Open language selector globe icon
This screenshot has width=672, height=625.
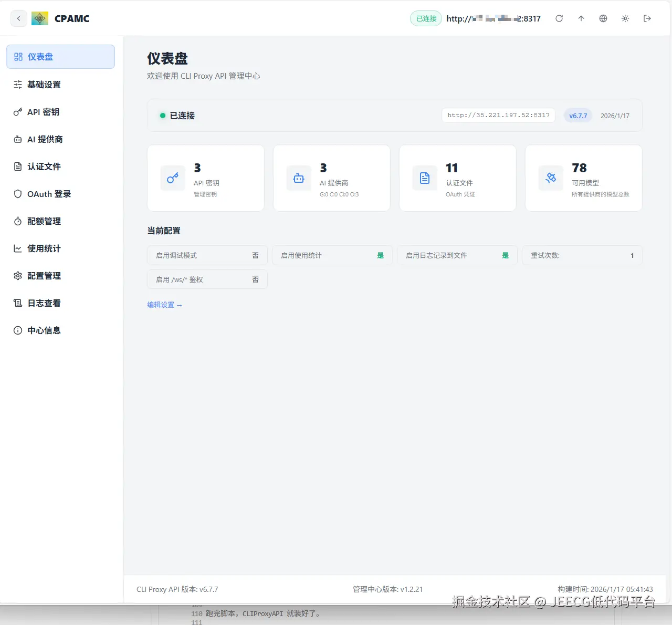click(603, 18)
